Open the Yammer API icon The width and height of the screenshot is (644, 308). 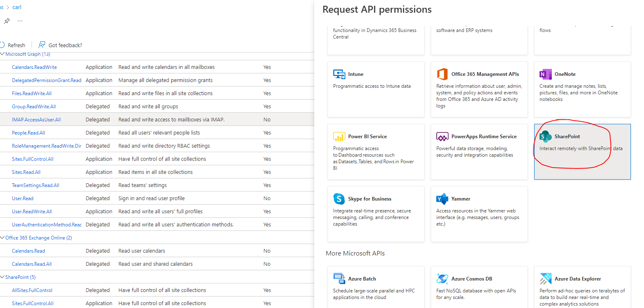pyautogui.click(x=442, y=199)
